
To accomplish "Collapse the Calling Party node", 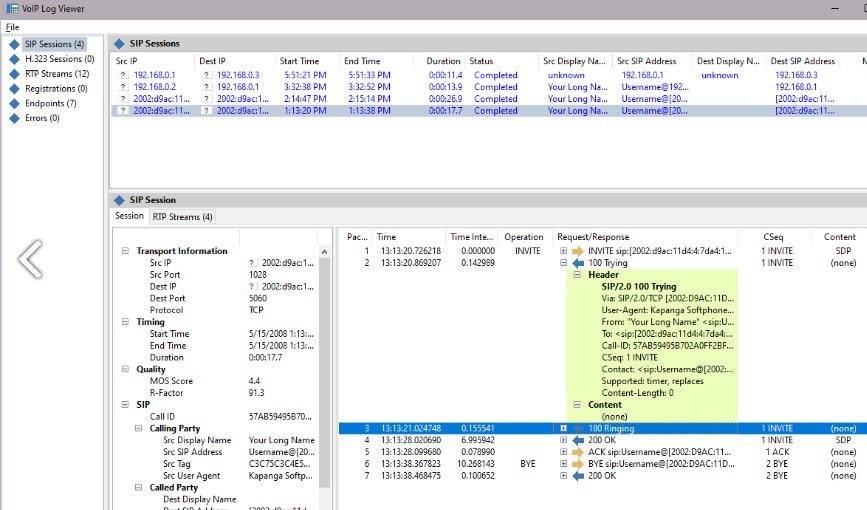I will [139, 428].
